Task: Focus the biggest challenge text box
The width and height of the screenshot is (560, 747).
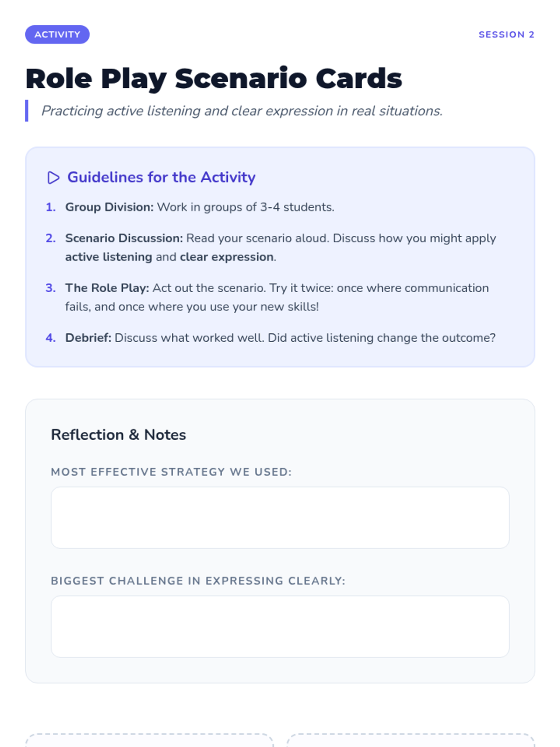Action: coord(280,627)
